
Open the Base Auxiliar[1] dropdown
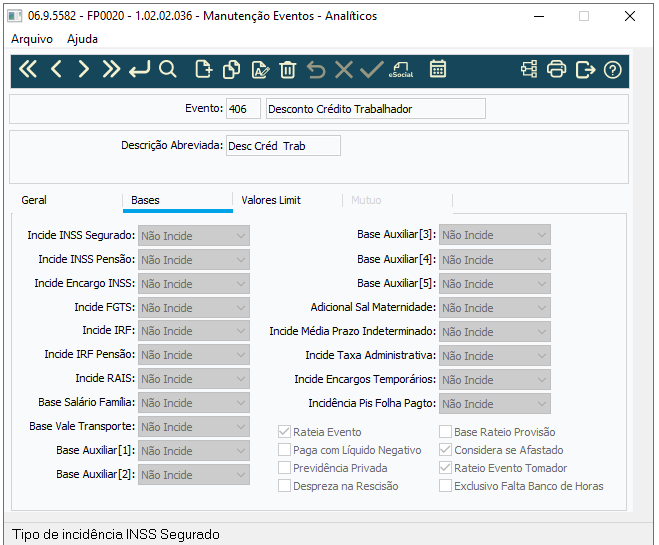point(194,450)
